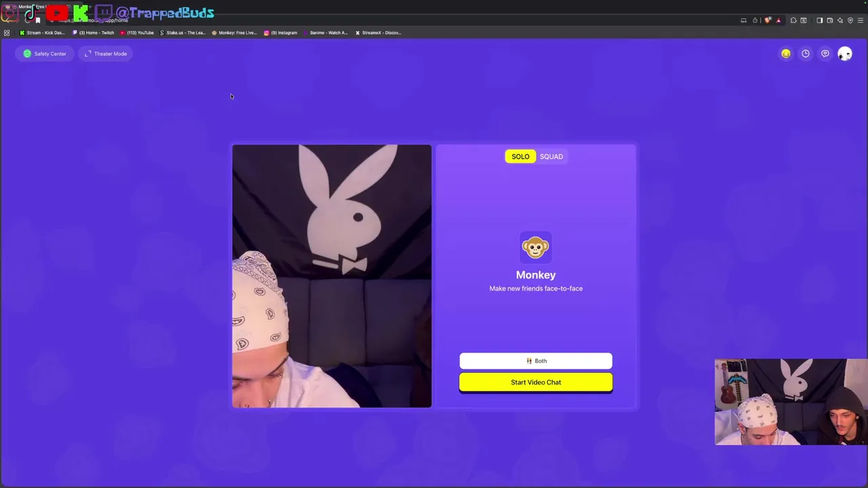Click the local webcam preview
This screenshot has height=488, width=868.
(x=332, y=276)
